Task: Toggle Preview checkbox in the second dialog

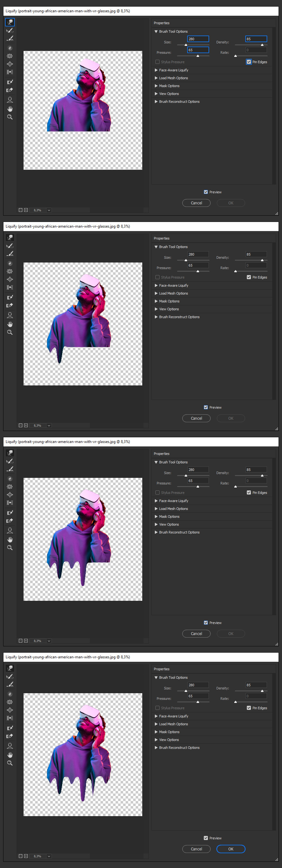Action: 206,407
